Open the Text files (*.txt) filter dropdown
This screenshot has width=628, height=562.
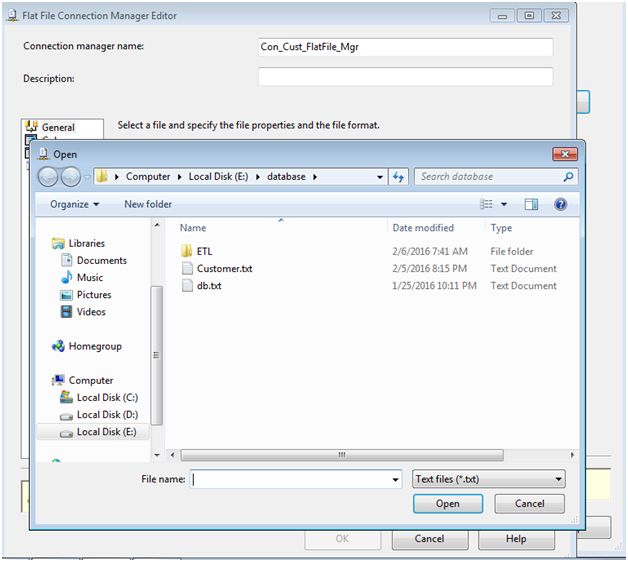point(489,479)
